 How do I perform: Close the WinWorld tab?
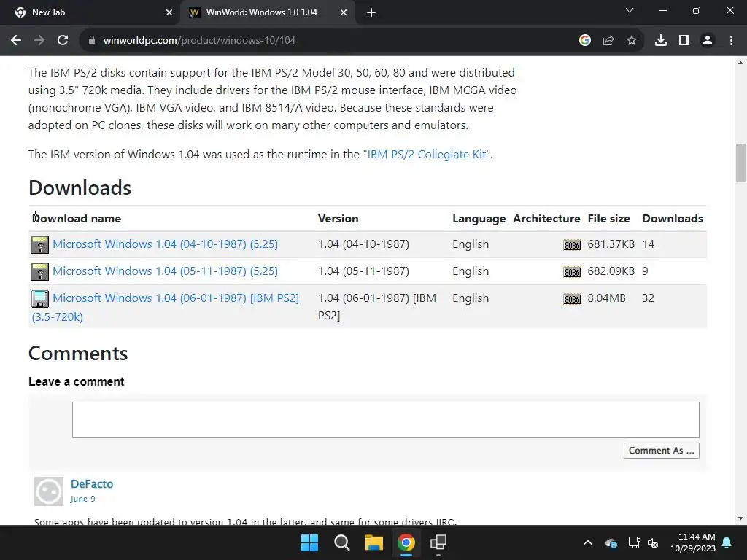click(344, 12)
